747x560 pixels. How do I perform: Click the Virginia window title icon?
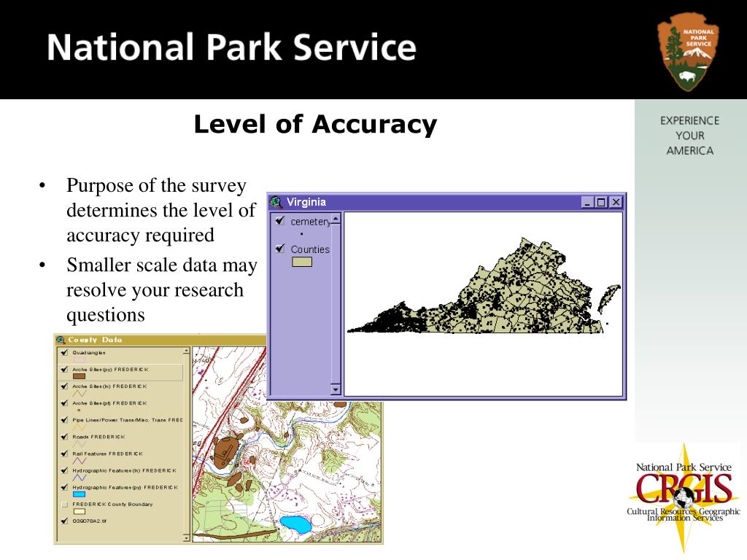(276, 203)
